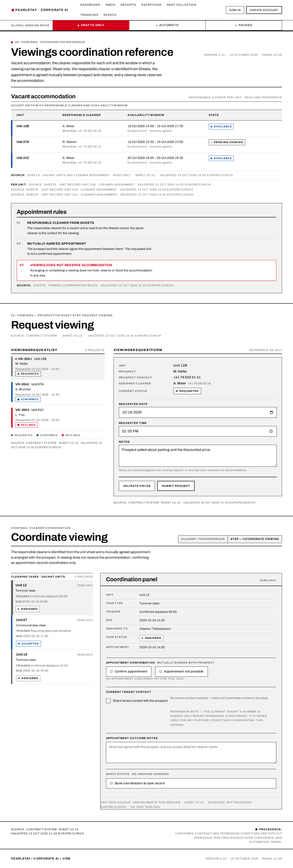Open the Dashboard menu item
Image resolution: width=293 pixels, height=868 pixels.
coord(90,5)
